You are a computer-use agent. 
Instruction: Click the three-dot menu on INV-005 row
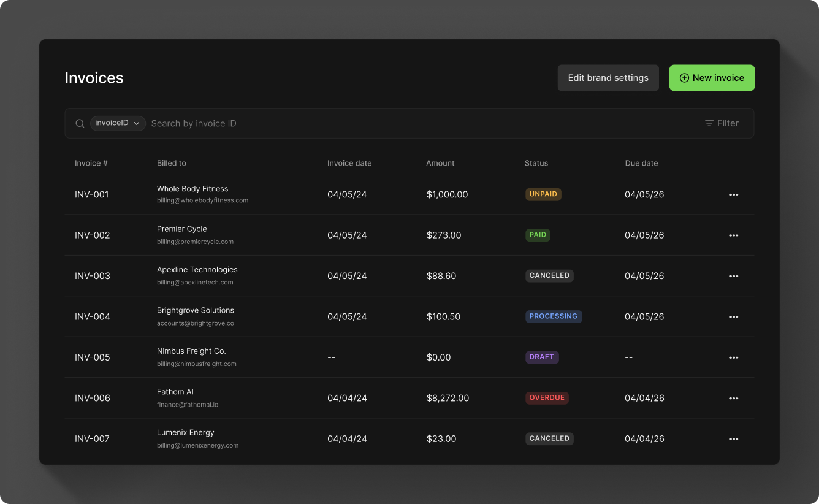[734, 357]
